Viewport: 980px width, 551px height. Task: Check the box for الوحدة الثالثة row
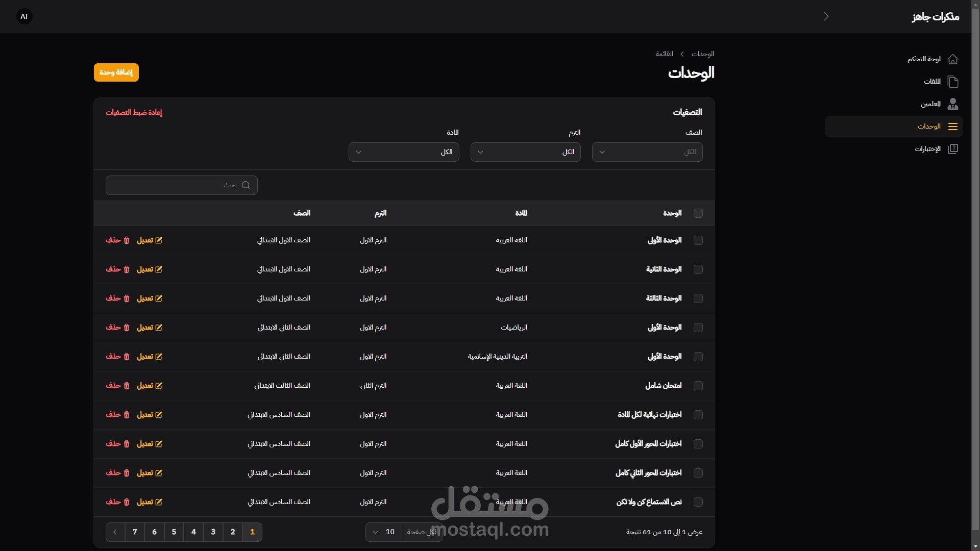pos(698,298)
